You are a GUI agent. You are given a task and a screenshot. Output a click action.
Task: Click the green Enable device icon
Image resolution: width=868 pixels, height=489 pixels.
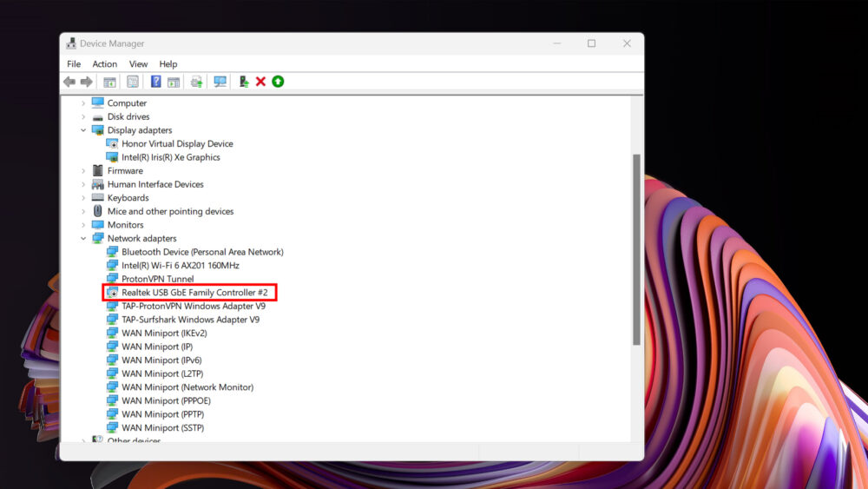pos(278,82)
